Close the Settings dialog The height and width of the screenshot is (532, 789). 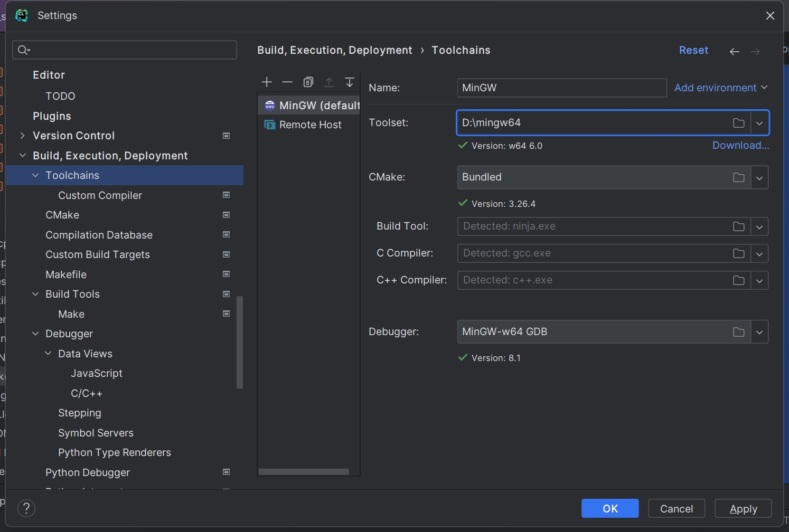770,15
